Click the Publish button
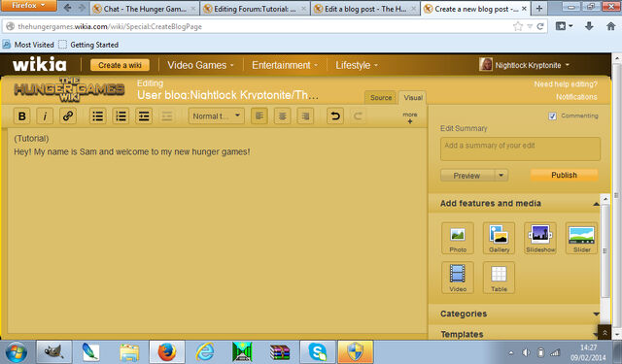The width and height of the screenshot is (622, 364). click(564, 175)
